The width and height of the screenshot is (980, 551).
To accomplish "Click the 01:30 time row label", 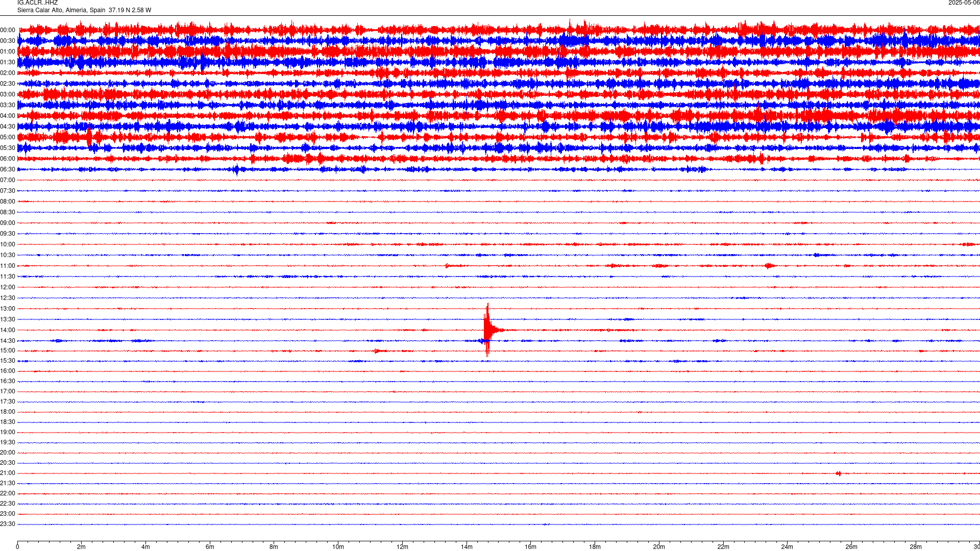I will pos(8,63).
